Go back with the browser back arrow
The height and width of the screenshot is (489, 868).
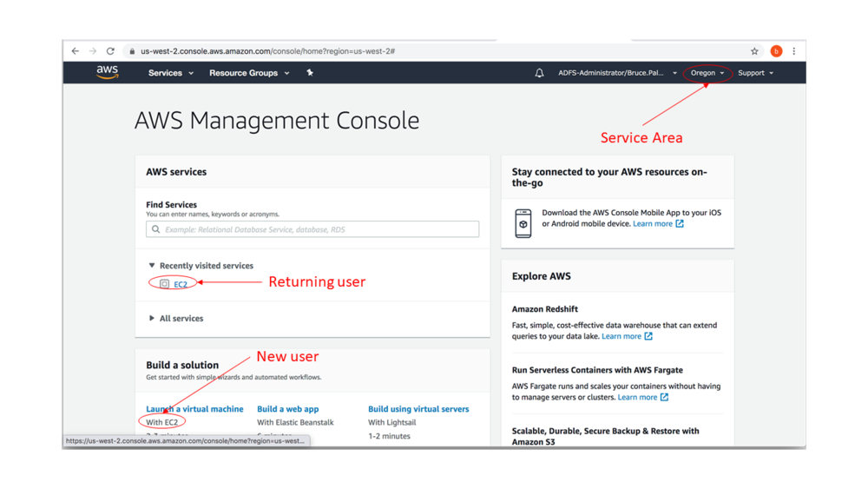tap(76, 51)
